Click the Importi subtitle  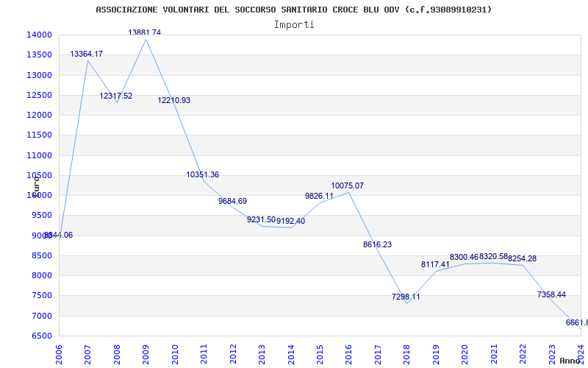point(294,24)
